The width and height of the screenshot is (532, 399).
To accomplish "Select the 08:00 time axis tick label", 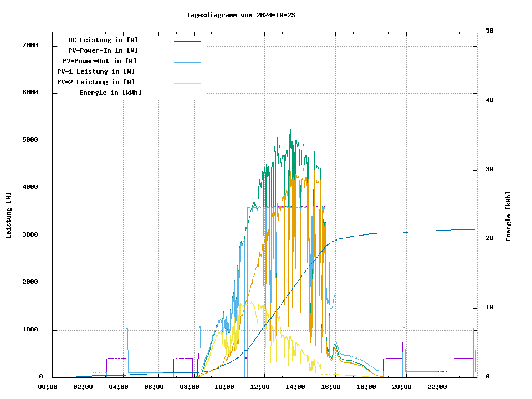I will pos(190,387).
